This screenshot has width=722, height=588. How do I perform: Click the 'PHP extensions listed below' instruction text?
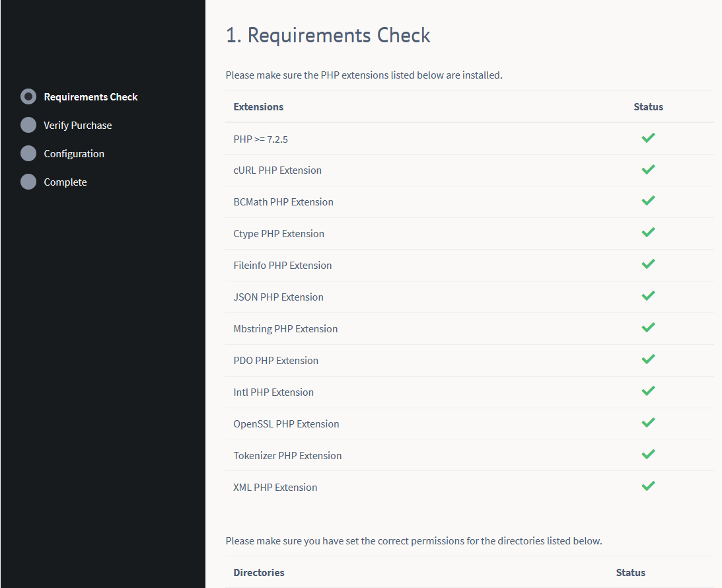[x=364, y=75]
